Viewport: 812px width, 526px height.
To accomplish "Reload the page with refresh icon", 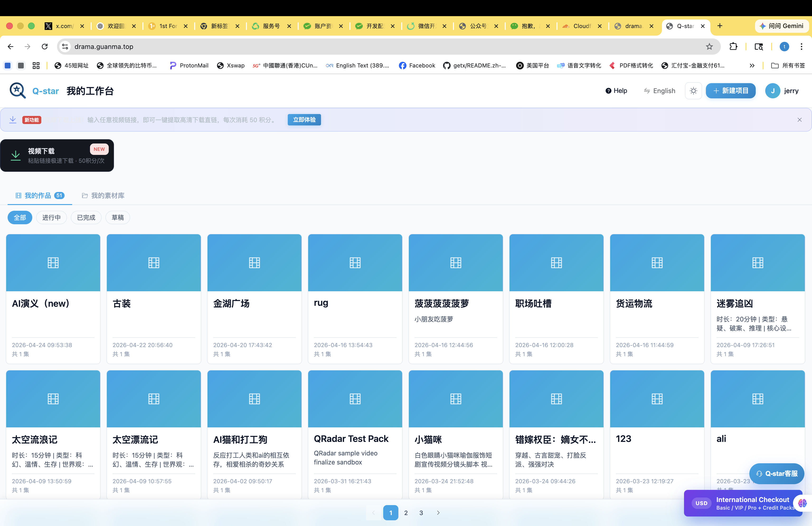I will tap(45, 46).
